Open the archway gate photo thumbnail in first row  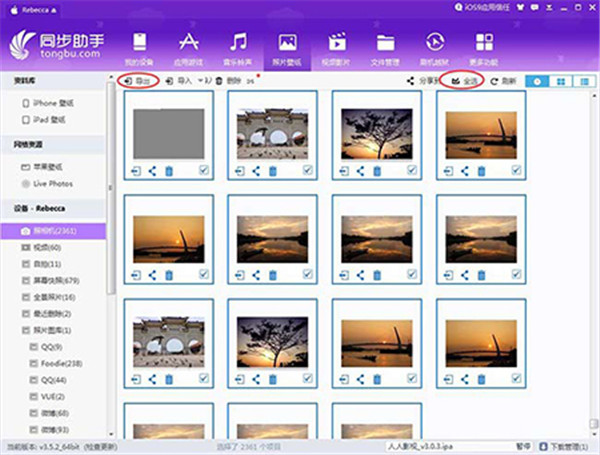point(272,128)
